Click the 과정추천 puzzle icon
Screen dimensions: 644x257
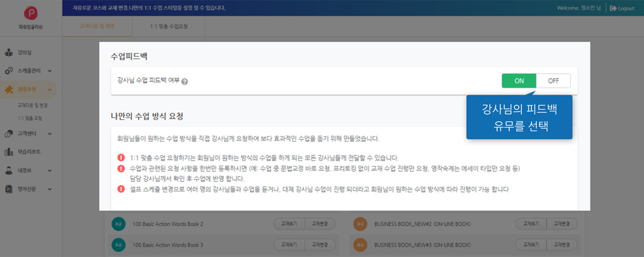click(9, 90)
